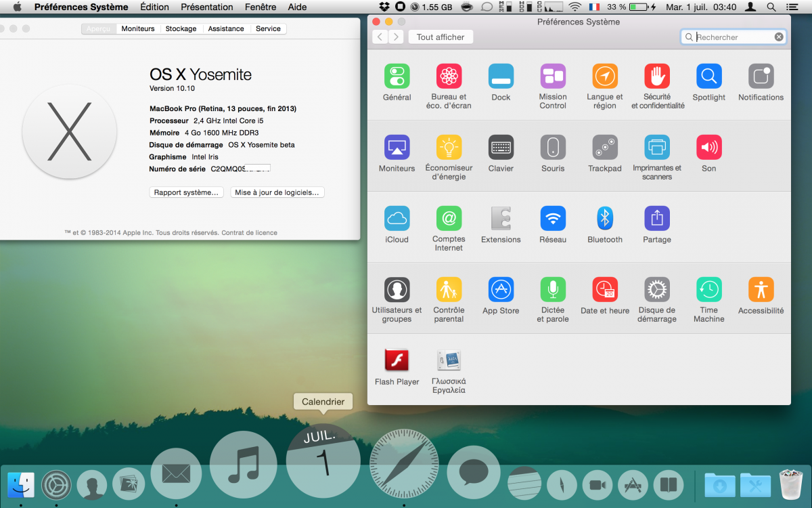Open Bluetooth preferences
The image size is (812, 508).
point(605,218)
